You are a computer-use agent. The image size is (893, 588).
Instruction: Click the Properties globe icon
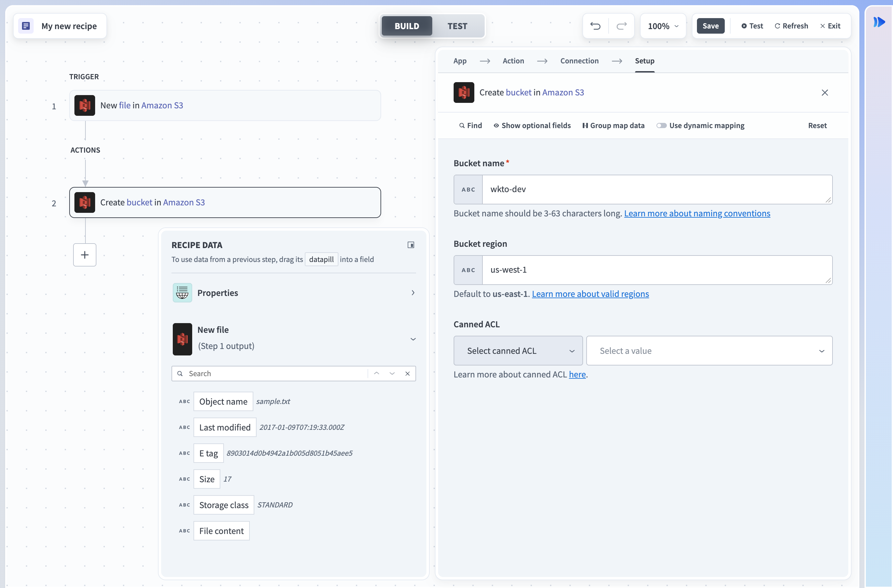pos(182,293)
